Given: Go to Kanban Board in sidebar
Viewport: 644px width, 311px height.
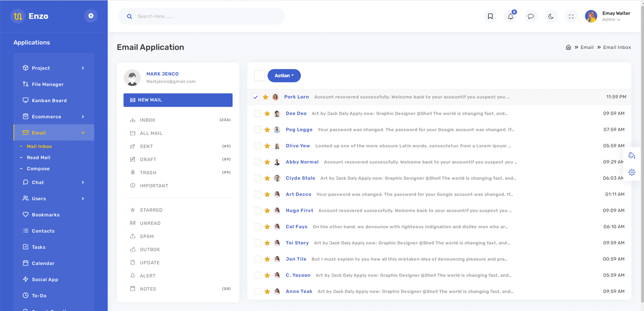Looking at the screenshot, I should point(49,101).
